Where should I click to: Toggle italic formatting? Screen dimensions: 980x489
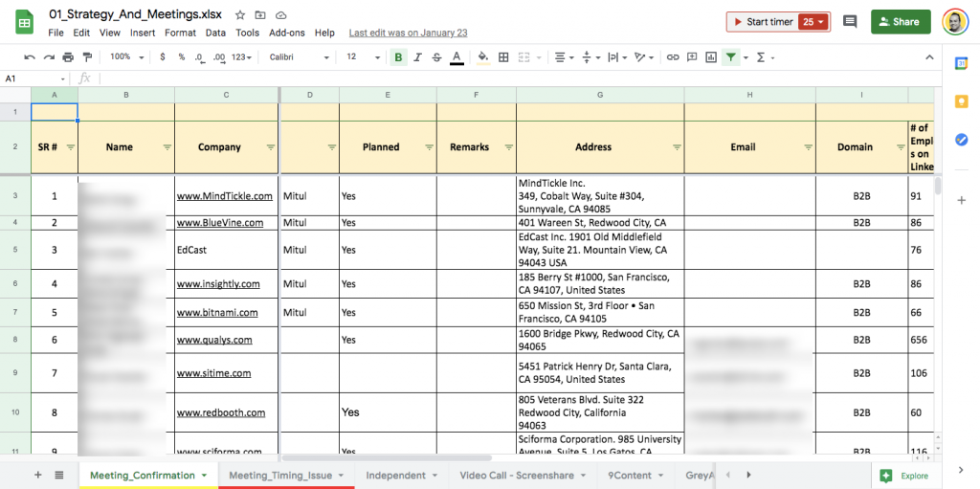(417, 56)
